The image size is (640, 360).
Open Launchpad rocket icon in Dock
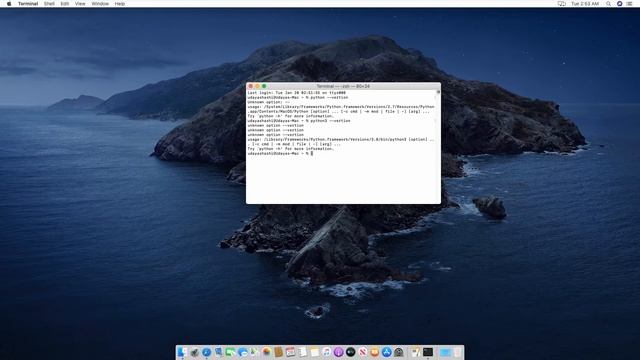pyautogui.click(x=194, y=352)
